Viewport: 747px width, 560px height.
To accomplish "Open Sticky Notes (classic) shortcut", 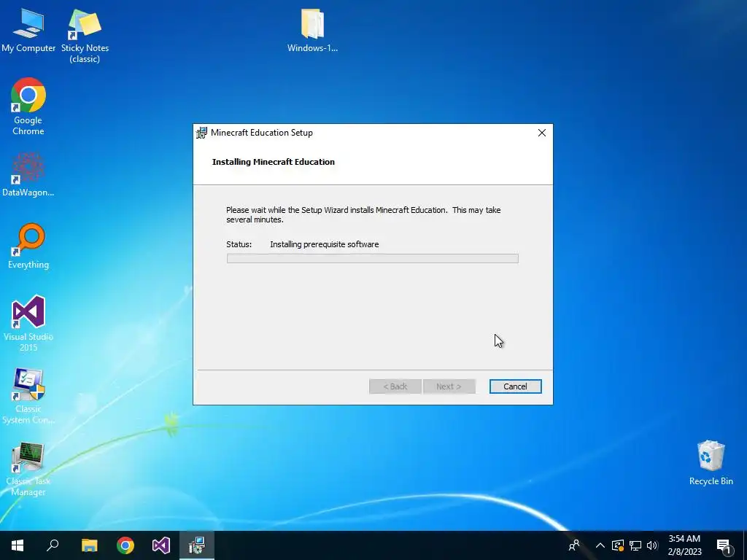I will (85, 36).
